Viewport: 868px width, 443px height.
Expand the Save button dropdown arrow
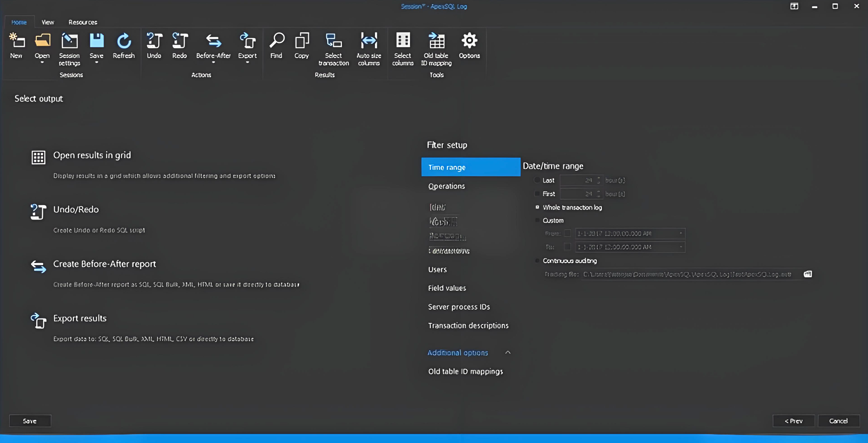pos(97,63)
